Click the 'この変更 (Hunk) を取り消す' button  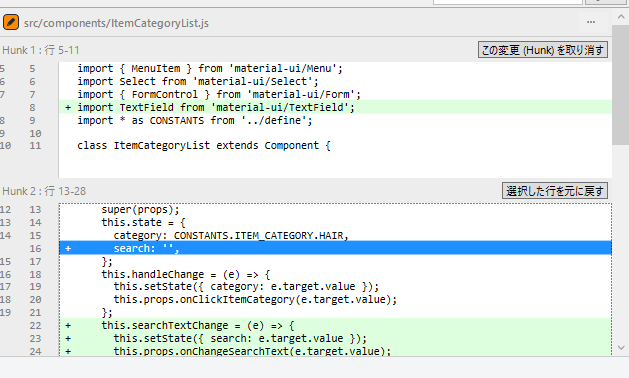[543, 50]
